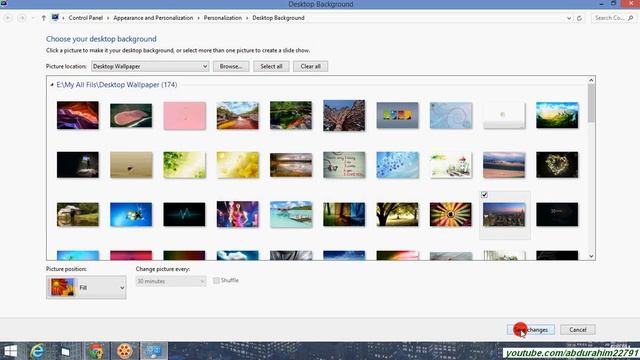The width and height of the screenshot is (640, 360).
Task: Click the scroll down arrow of wallpaper list
Action: [591, 256]
